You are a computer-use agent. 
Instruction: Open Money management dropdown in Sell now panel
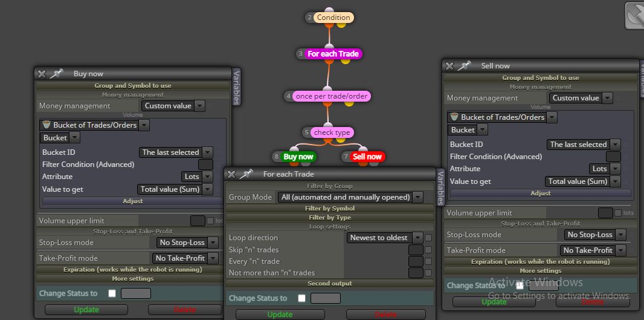[x=581, y=98]
